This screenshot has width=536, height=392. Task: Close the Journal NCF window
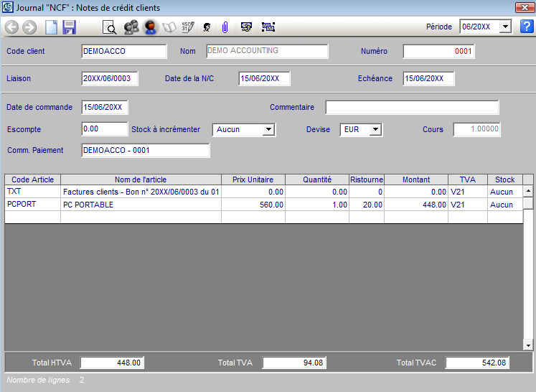525,7
